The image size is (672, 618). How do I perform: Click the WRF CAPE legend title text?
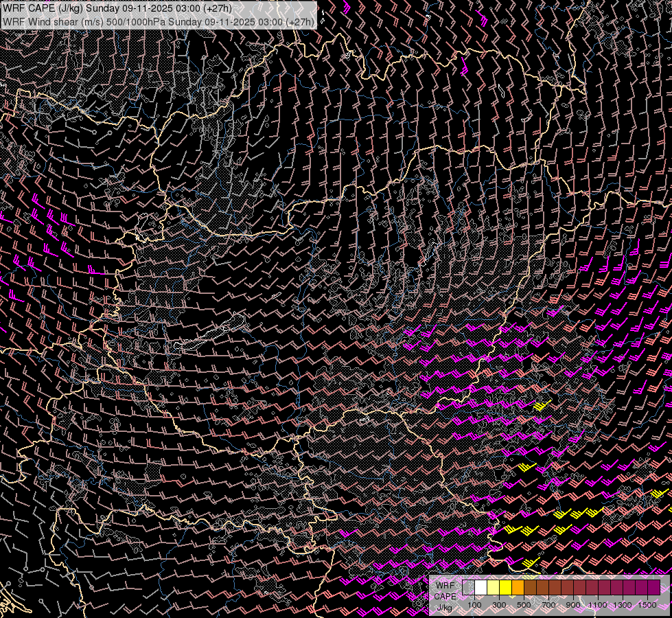coord(445,591)
